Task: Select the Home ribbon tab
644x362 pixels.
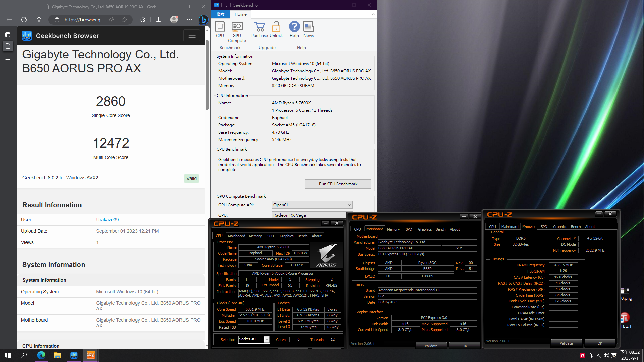Action: tap(240, 14)
